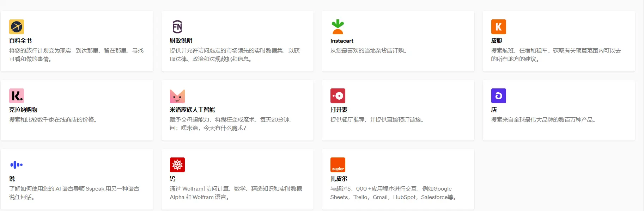Click the FN logo icon of 财政说明
This screenshot has width=644, height=211.
pyautogui.click(x=177, y=27)
